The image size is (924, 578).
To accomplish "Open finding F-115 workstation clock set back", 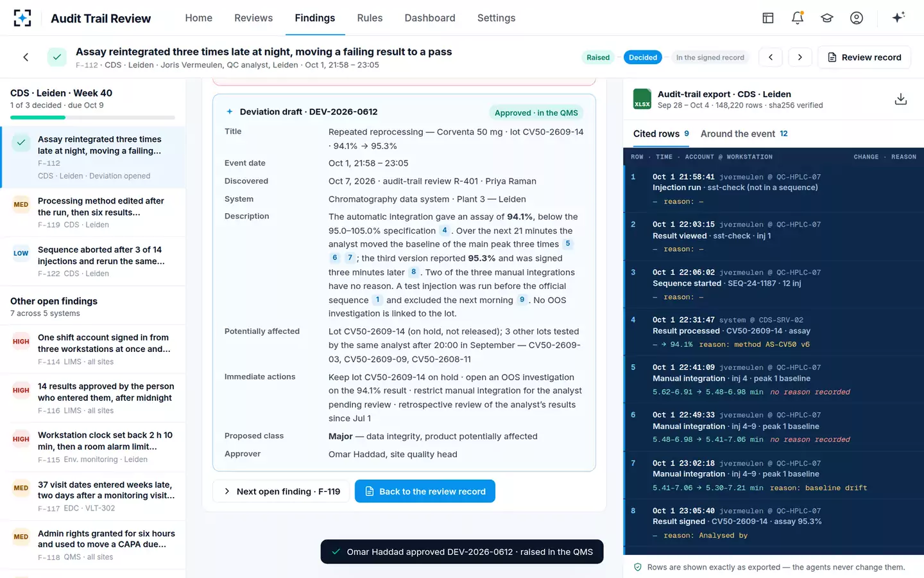I will [x=93, y=447].
